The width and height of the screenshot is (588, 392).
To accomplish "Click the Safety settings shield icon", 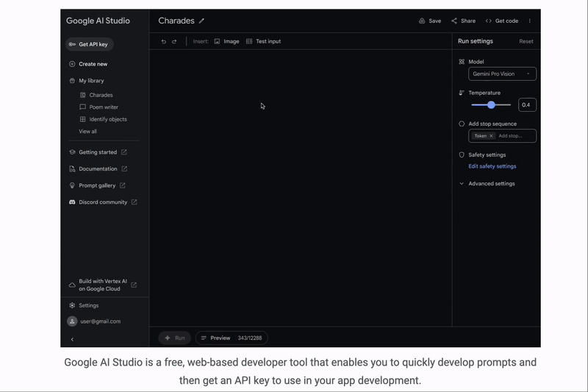I will pos(462,155).
